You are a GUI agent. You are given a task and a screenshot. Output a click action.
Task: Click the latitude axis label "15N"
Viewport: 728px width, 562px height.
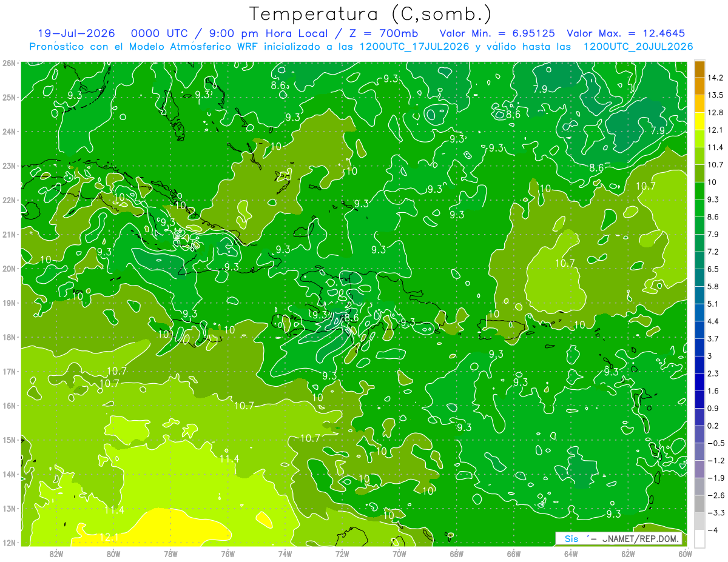[8, 440]
